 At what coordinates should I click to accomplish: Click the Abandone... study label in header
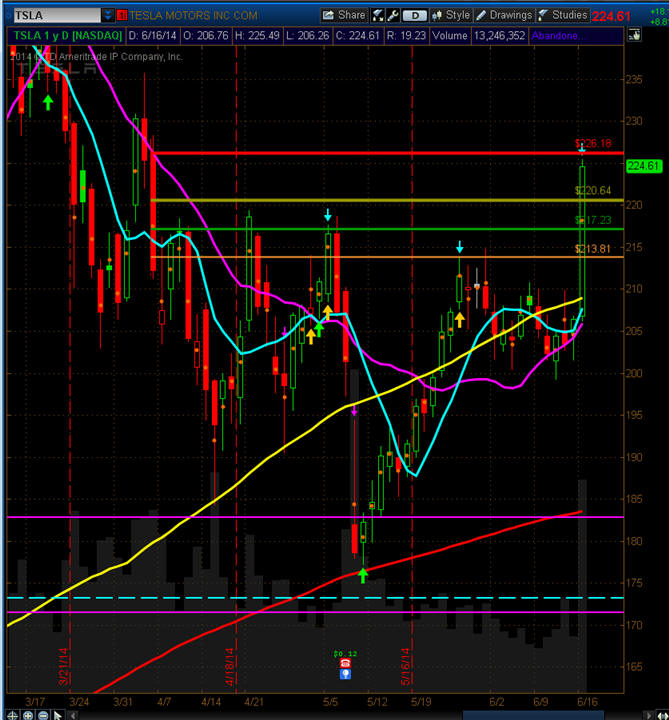557,35
